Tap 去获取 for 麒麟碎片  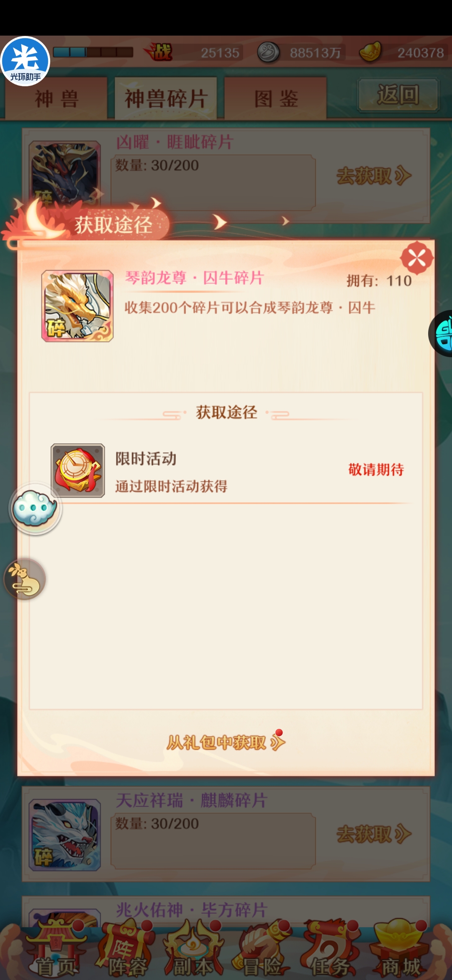374,834
